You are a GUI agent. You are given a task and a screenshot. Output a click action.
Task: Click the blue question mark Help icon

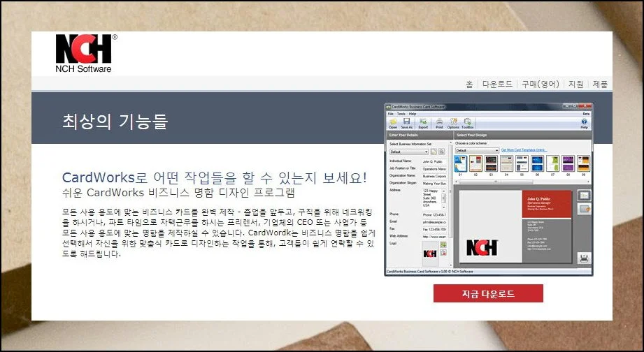coord(584,124)
